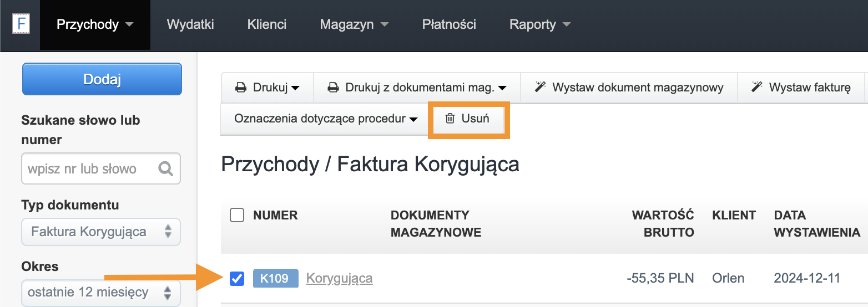The height and width of the screenshot is (307, 868).
Task: Click the blue Dodaj button
Action: [x=102, y=79]
